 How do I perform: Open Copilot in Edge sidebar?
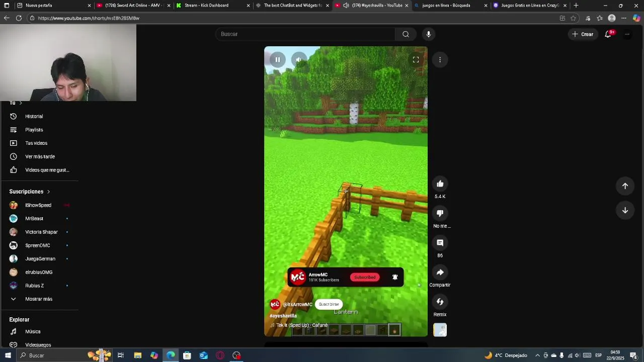636,18
